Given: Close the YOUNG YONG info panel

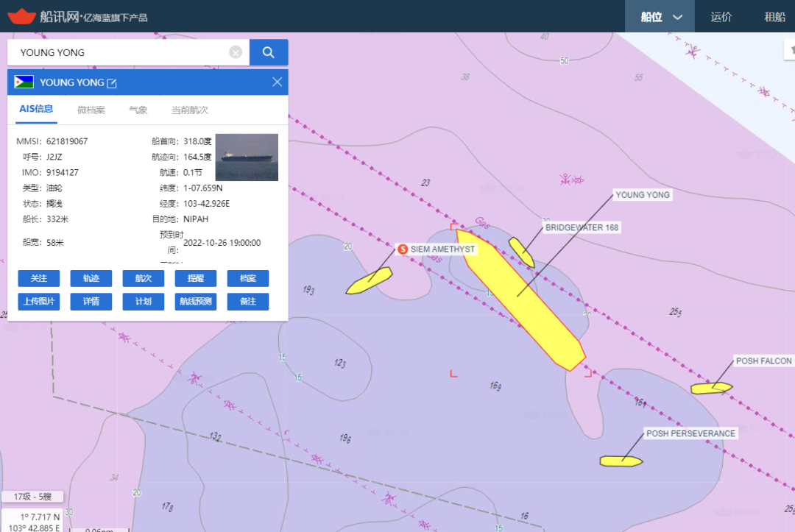Looking at the screenshot, I should pos(278,82).
